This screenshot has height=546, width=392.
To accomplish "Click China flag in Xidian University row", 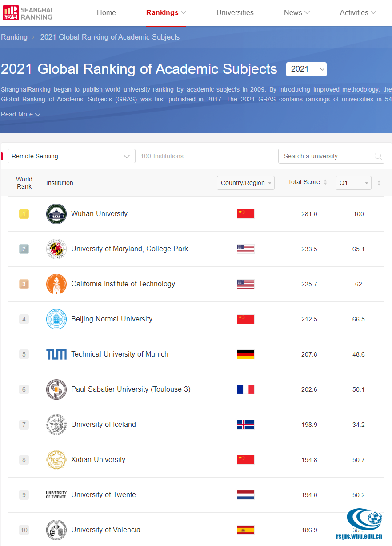I will pyautogui.click(x=246, y=460).
